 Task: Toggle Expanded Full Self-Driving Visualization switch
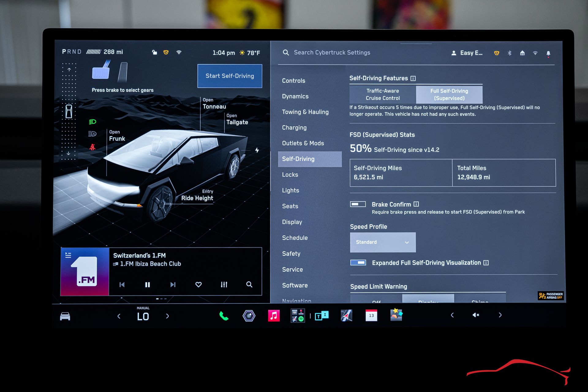(358, 262)
